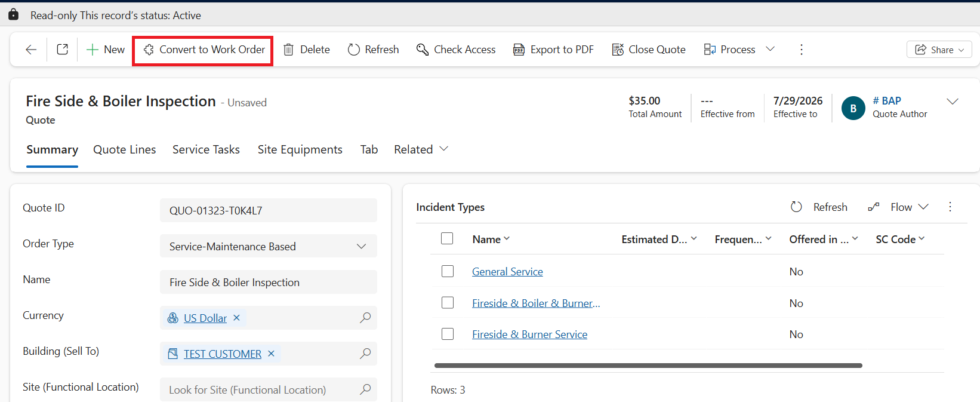
Task: Go back using the left arrow icon
Action: tap(31, 50)
